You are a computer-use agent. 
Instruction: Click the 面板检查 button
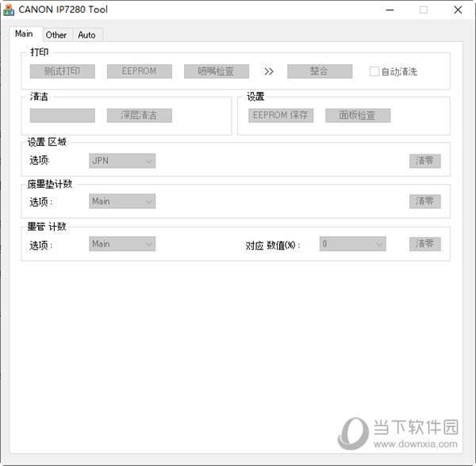[x=358, y=116]
